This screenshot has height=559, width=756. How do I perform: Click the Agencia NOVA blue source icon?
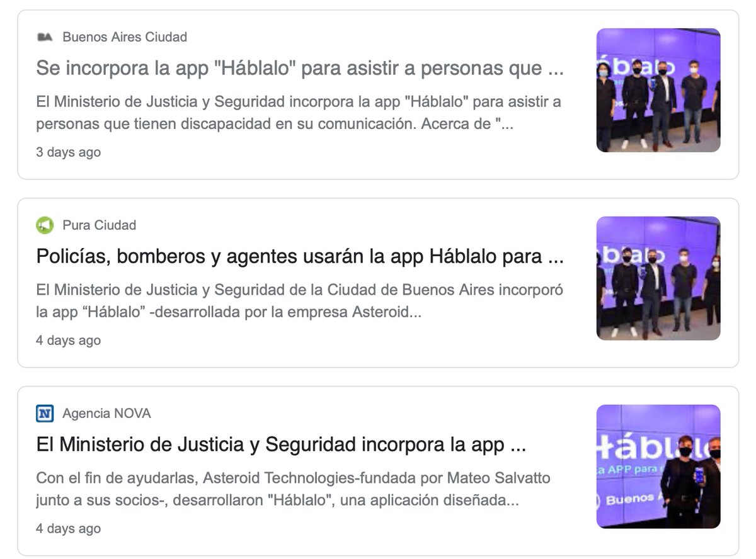pyautogui.click(x=45, y=414)
